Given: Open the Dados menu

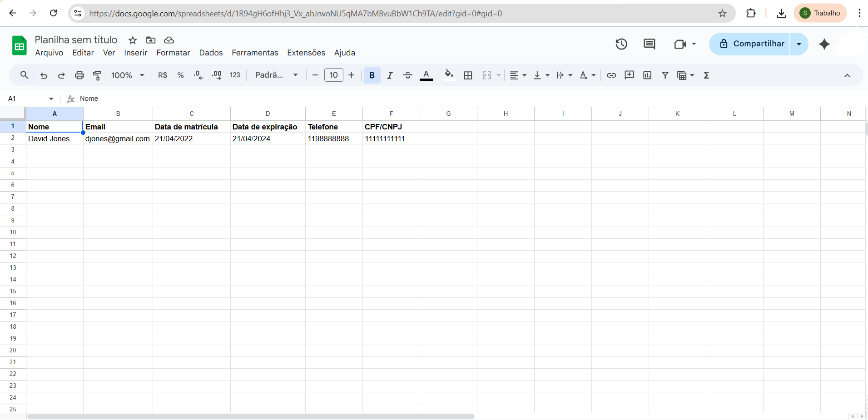Looking at the screenshot, I should (x=211, y=53).
